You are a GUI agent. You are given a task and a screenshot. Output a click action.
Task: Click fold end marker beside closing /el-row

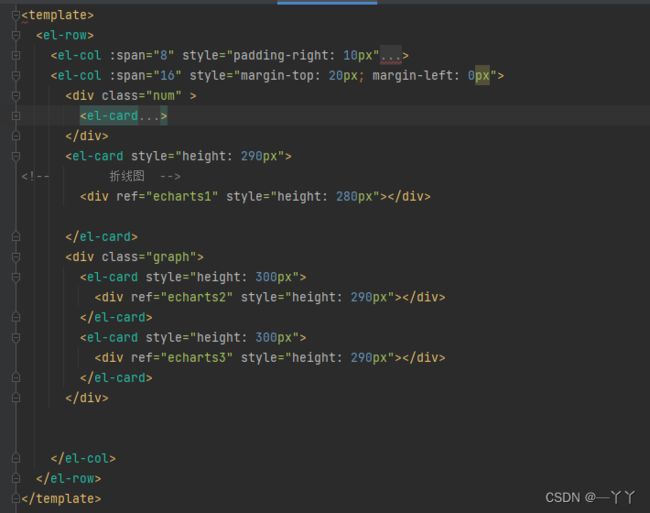pyautogui.click(x=16, y=479)
